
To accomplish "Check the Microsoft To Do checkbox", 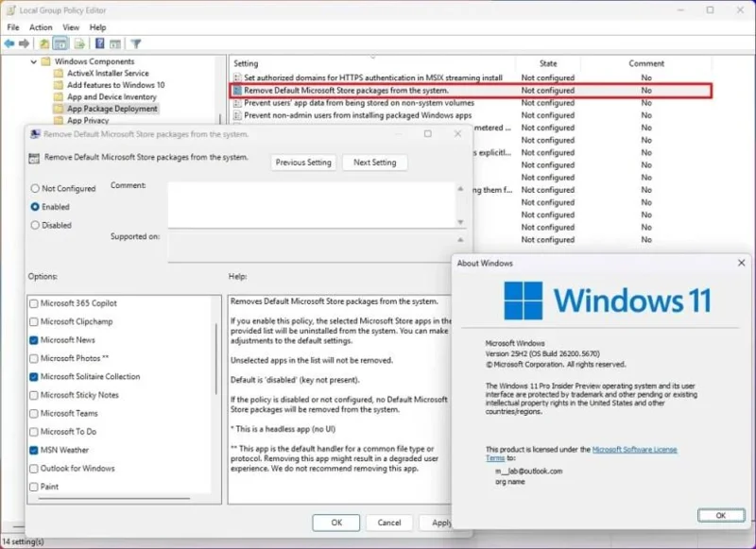I will pyautogui.click(x=34, y=432).
